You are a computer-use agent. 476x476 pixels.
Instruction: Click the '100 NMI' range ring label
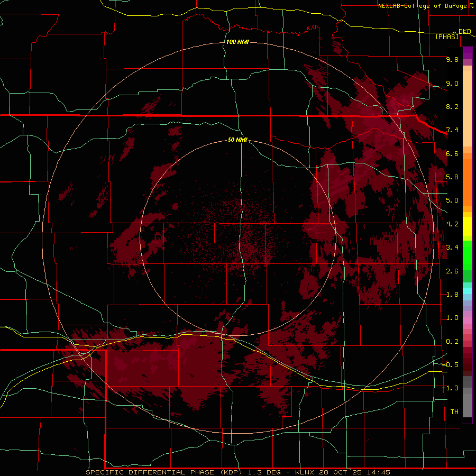tap(237, 42)
